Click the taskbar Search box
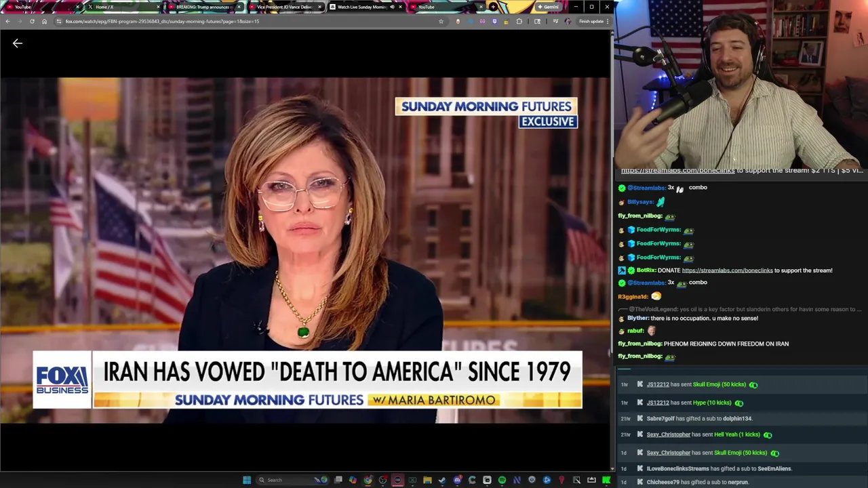Viewport: 868px width, 488px height. (292, 480)
